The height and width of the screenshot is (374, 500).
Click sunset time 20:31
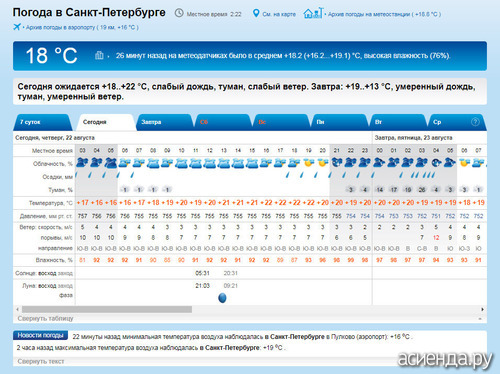[x=230, y=273]
